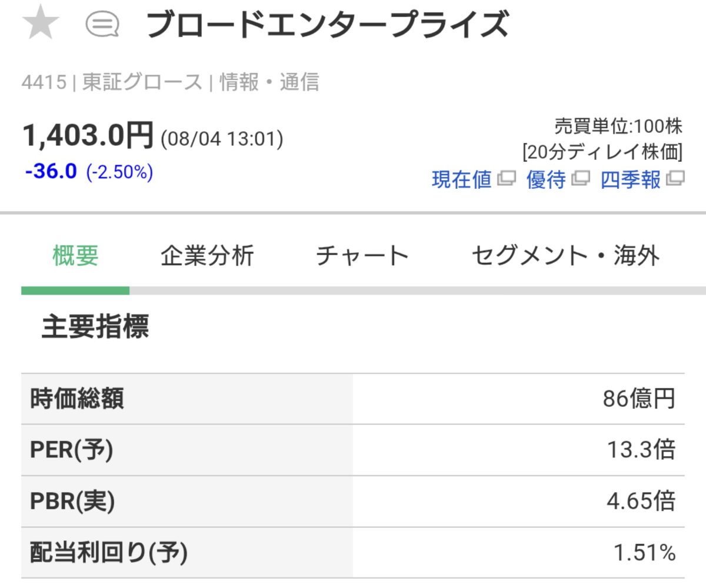706x588 pixels.
Task: Click the external-window icon next to 優待
Action: (581, 179)
